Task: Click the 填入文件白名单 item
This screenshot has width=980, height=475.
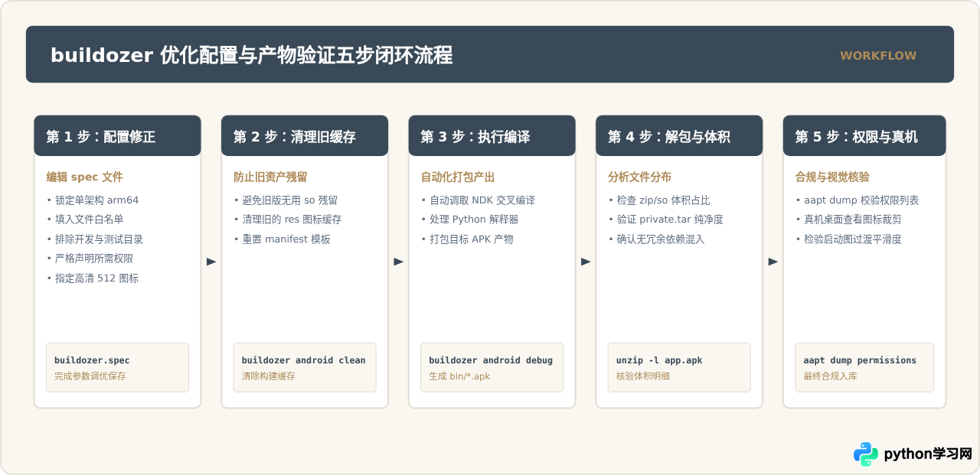Action: (85, 220)
